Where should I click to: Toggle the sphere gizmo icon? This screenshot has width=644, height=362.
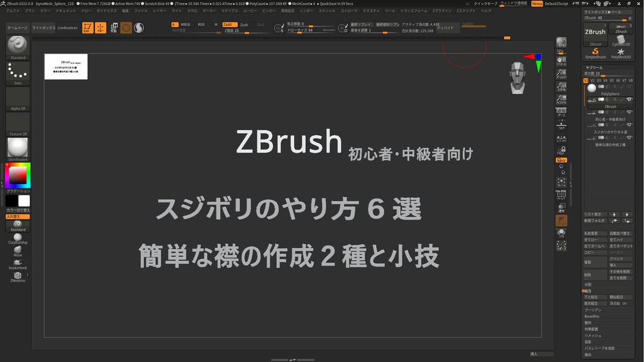pyautogui.click(x=126, y=28)
